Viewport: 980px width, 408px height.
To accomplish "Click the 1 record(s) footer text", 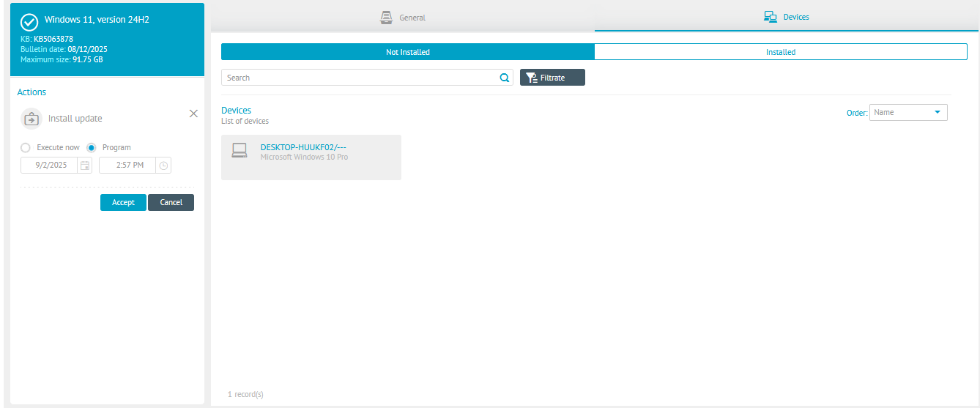I will point(245,394).
